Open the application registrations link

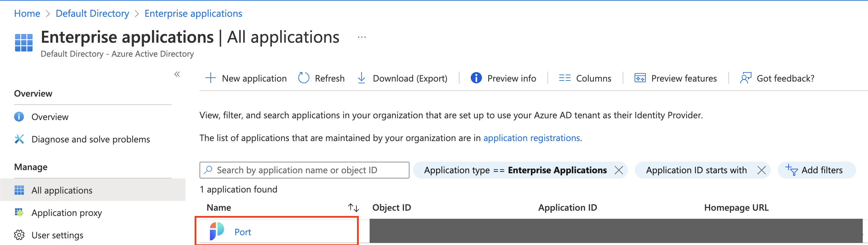point(531,138)
